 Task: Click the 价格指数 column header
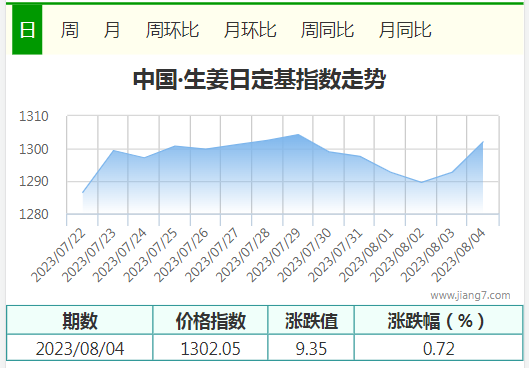coord(210,320)
